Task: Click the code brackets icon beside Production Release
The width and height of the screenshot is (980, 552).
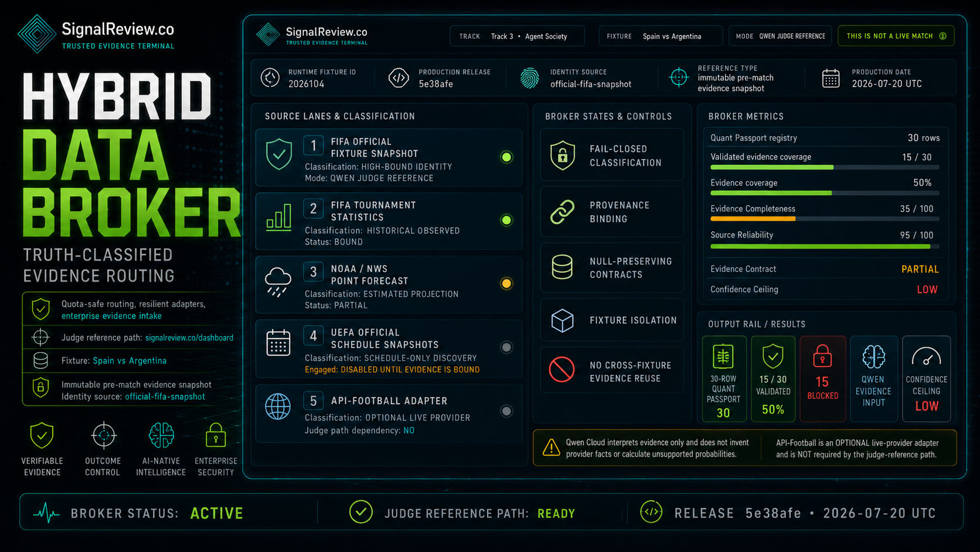Action: pyautogui.click(x=399, y=77)
